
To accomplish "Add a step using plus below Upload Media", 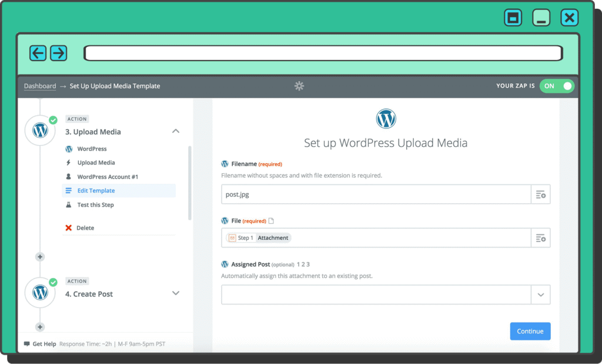I will point(40,257).
